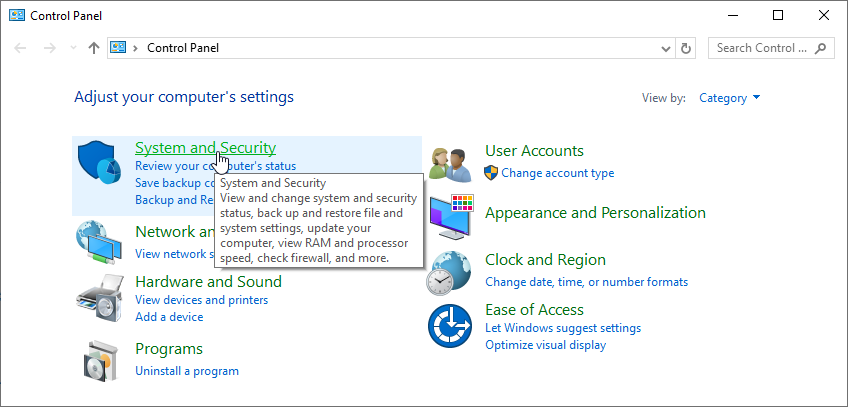This screenshot has width=848, height=407.
Task: Click the Search Control Panel field
Action: [771, 48]
